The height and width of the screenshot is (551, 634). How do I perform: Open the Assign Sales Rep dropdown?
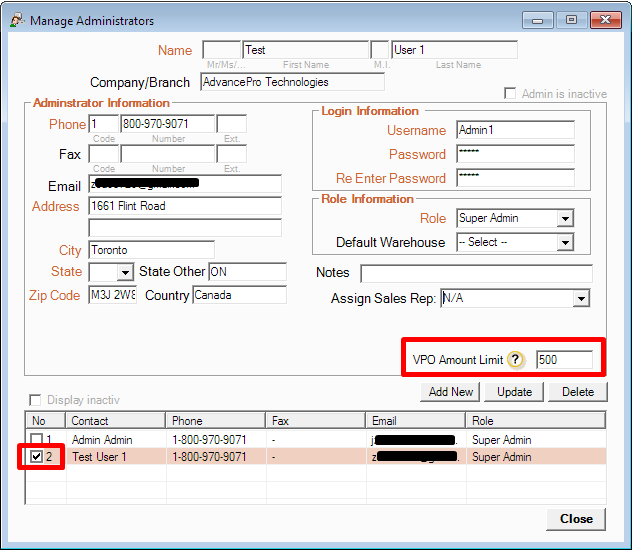click(x=581, y=298)
